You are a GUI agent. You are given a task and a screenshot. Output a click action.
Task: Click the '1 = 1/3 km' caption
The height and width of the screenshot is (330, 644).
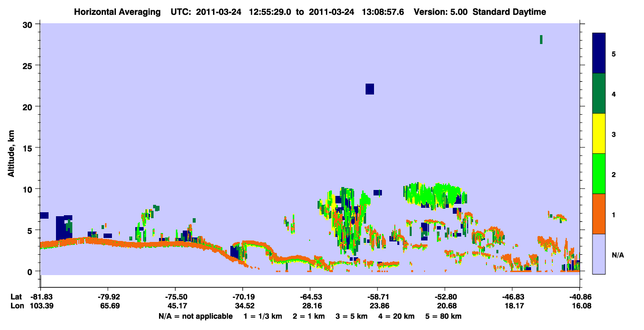tap(263, 316)
